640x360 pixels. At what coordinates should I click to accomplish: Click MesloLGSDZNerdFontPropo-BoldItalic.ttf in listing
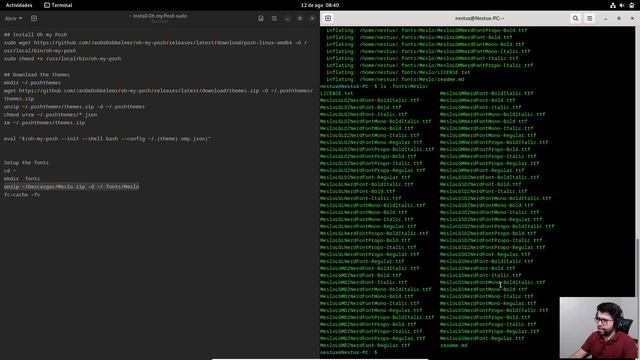[497, 227]
